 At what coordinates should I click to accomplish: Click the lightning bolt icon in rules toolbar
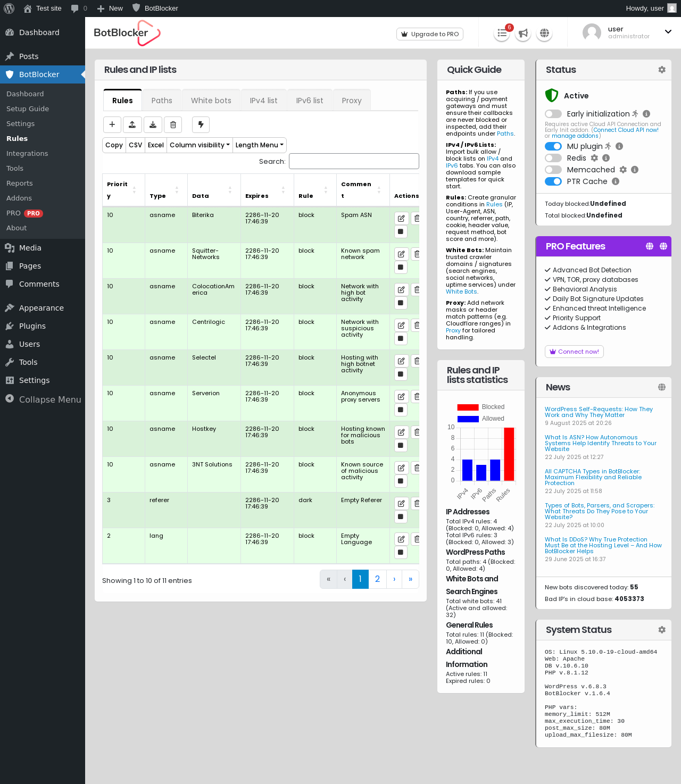(201, 124)
